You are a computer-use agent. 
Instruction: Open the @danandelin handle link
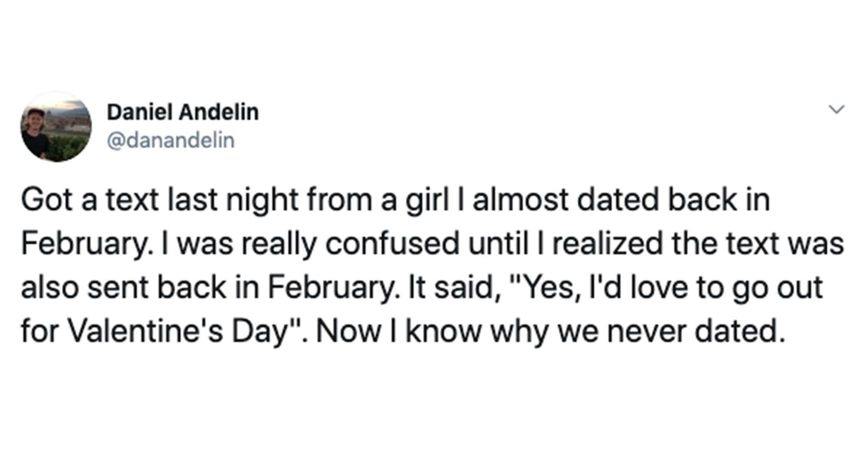171,140
